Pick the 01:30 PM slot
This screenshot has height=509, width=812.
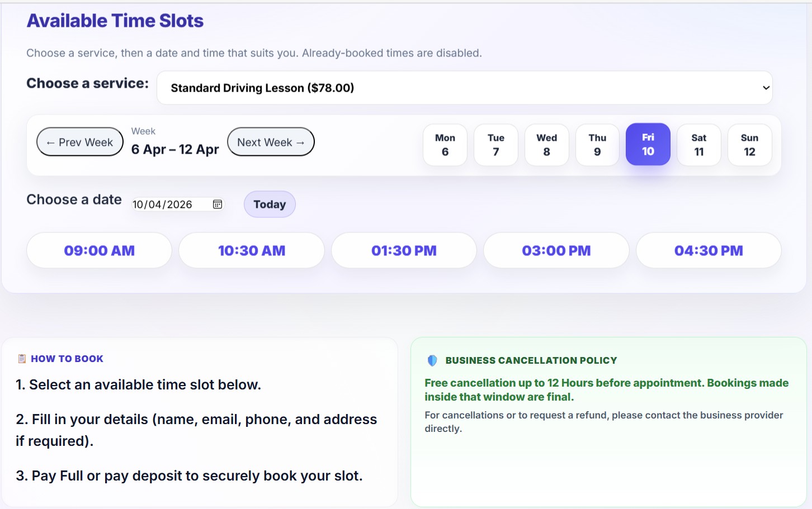coord(404,250)
